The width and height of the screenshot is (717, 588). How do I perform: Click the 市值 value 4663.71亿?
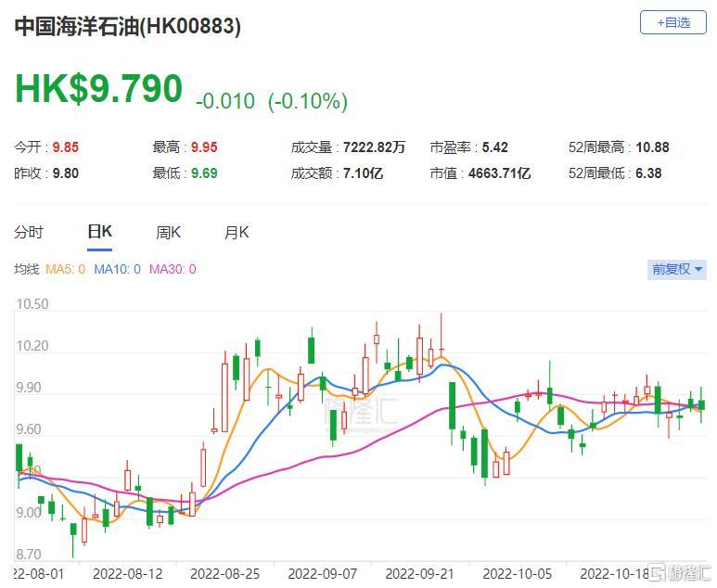point(499,173)
